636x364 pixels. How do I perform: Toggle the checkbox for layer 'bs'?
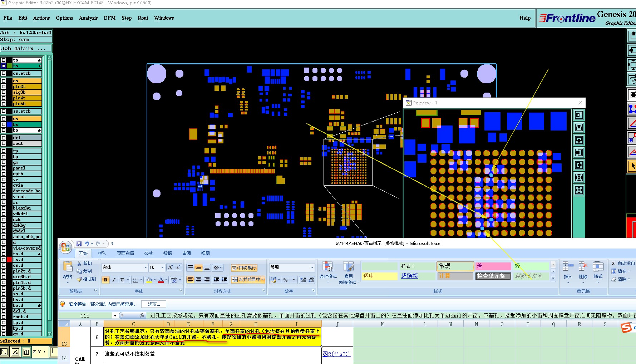(x=4, y=124)
